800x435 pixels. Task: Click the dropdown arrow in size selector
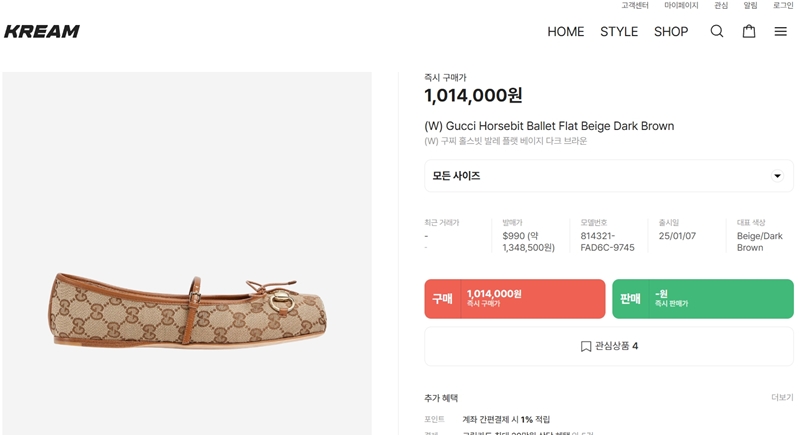pos(777,176)
